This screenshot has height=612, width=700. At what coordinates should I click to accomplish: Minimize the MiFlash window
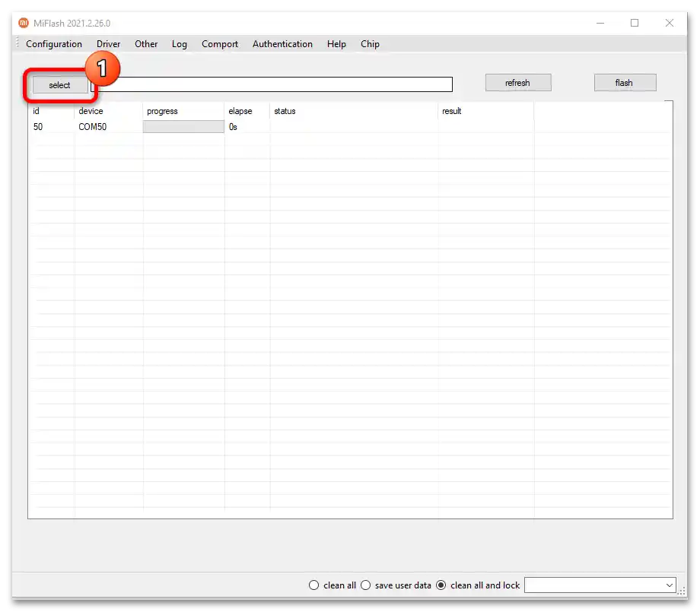point(600,23)
